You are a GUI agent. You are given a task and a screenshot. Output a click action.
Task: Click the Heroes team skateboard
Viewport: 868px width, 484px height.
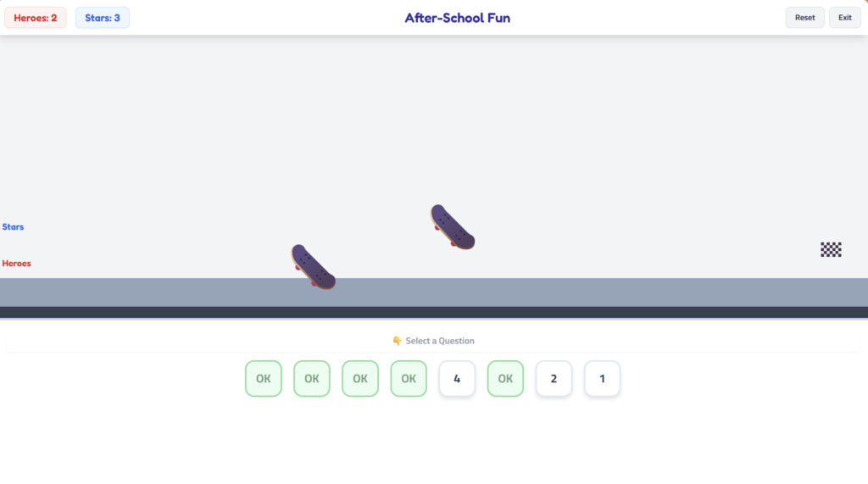(x=313, y=266)
